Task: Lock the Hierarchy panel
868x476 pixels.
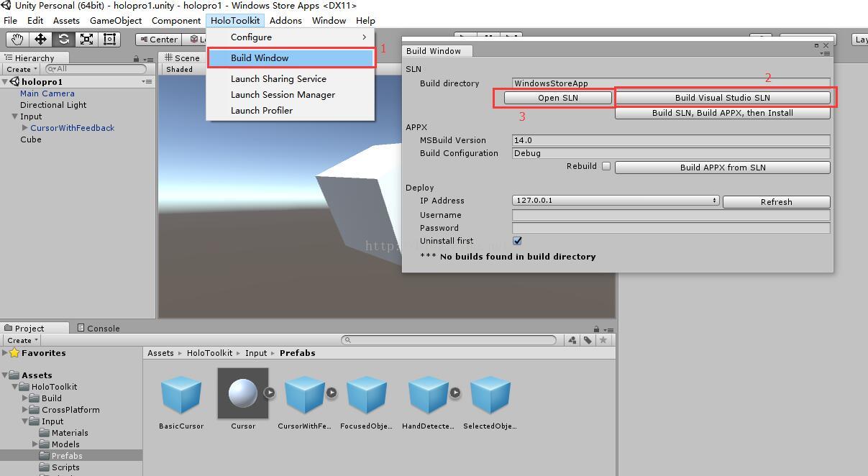Action: click(x=137, y=58)
